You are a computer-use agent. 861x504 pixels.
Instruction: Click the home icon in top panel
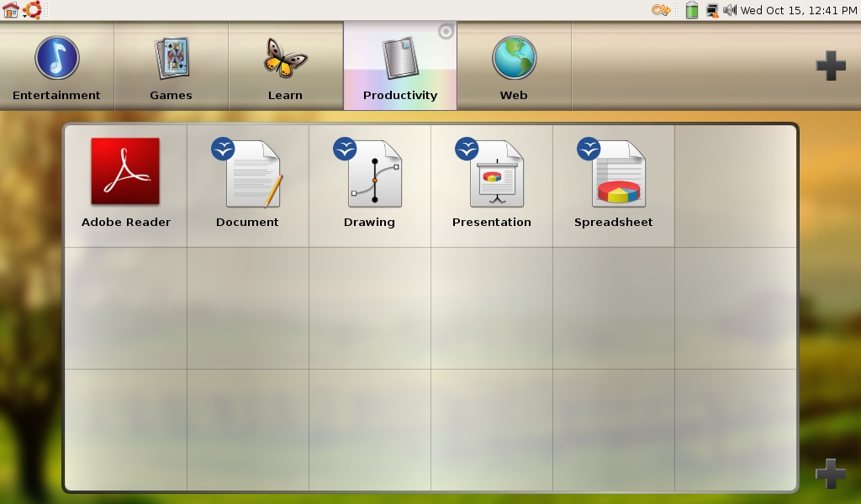pyautogui.click(x=11, y=10)
